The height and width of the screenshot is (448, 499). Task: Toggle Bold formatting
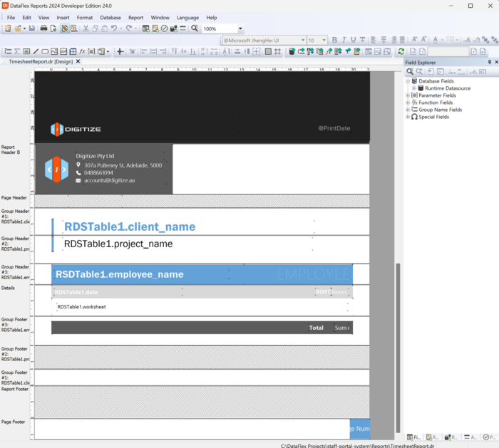[334, 40]
